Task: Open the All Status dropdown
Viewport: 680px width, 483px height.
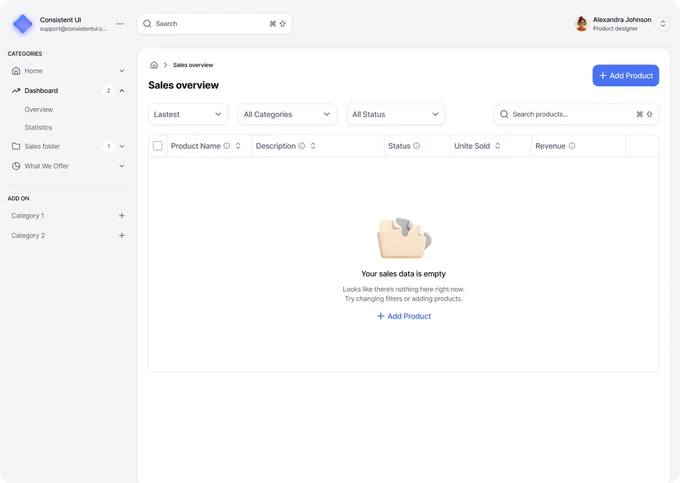Action: click(x=396, y=114)
